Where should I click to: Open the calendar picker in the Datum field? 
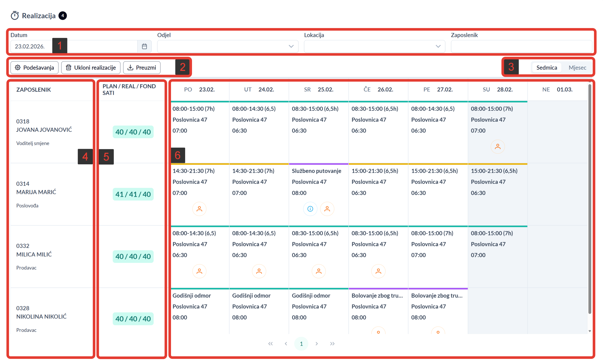pyautogui.click(x=144, y=46)
